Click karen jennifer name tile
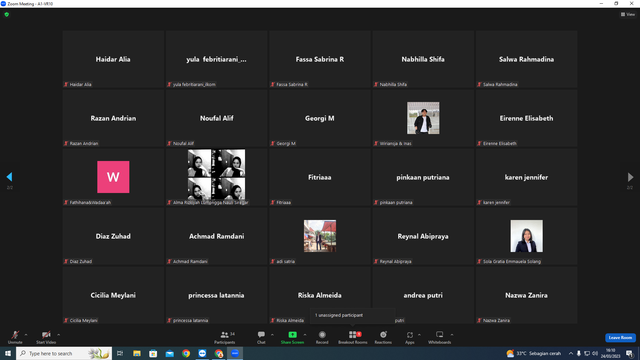This screenshot has width=640, height=360. point(527,177)
